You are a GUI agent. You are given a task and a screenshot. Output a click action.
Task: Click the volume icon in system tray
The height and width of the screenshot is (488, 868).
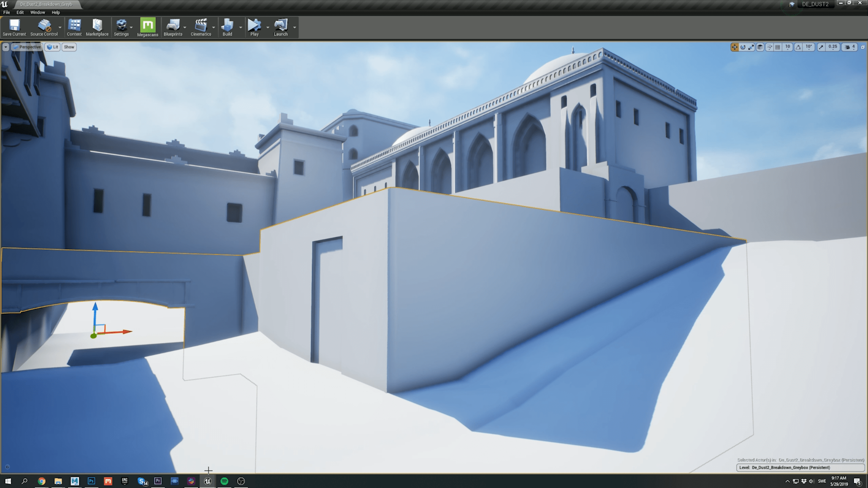[x=811, y=481]
